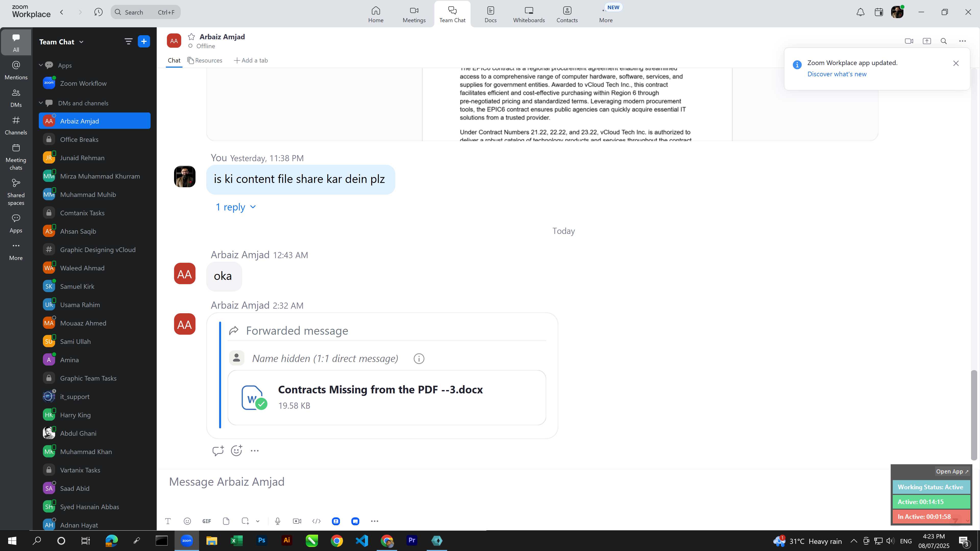Open more actions for forwarded message

[254, 450]
